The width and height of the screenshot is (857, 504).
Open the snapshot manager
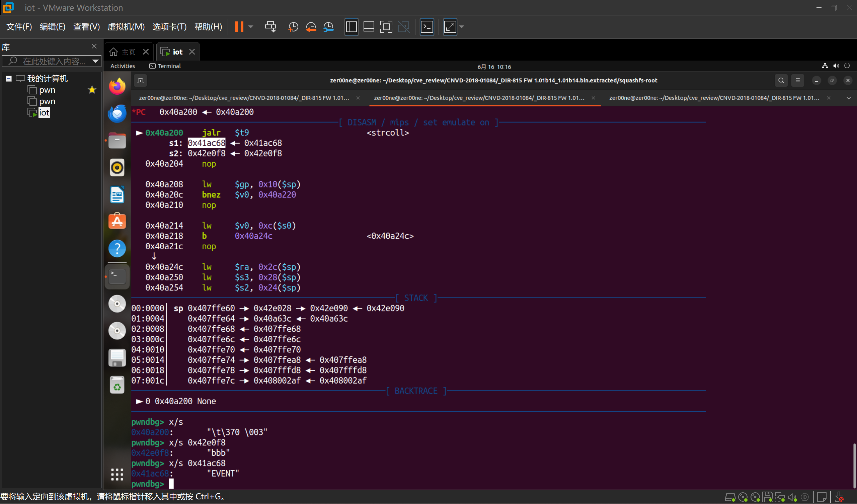328,26
